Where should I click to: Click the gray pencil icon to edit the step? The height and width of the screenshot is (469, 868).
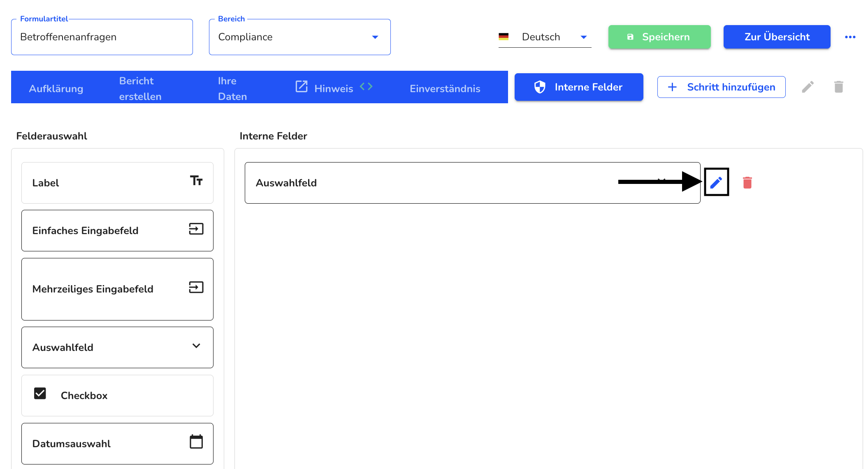pyautogui.click(x=808, y=87)
